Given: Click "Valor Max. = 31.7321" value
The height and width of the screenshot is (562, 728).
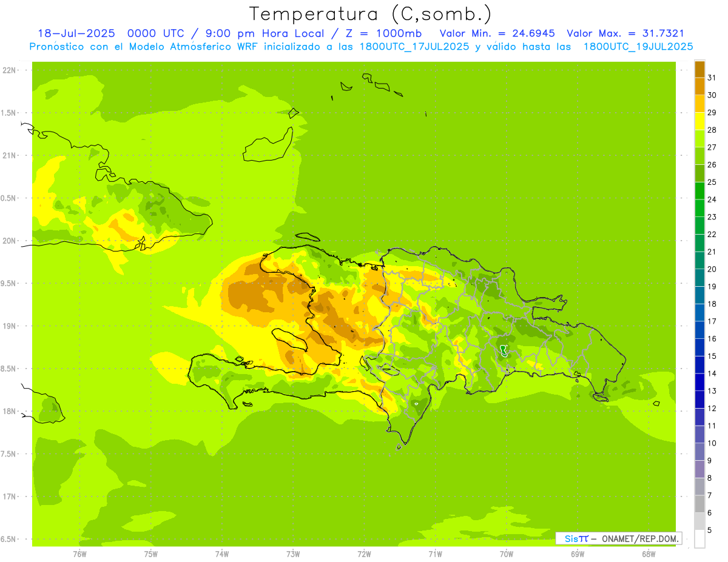Looking at the screenshot, I should (x=625, y=33).
